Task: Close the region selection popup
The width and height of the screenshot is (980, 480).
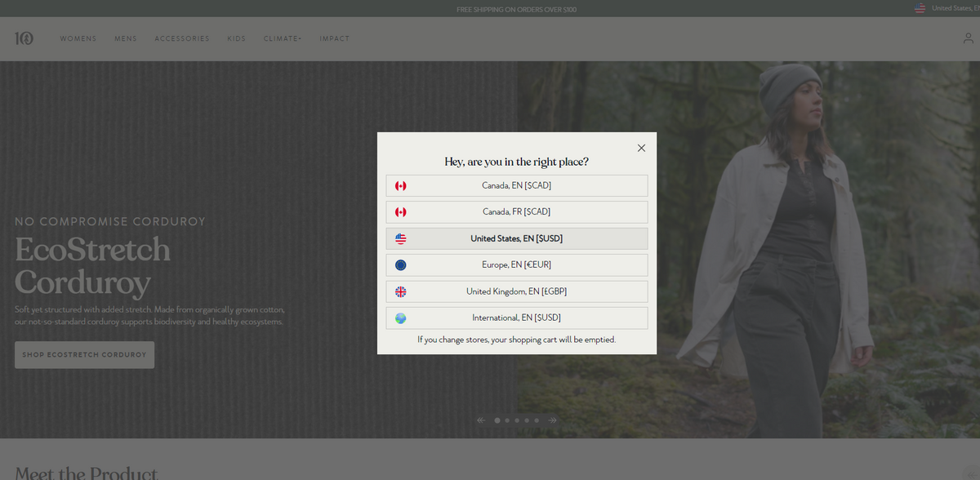Action: tap(641, 148)
